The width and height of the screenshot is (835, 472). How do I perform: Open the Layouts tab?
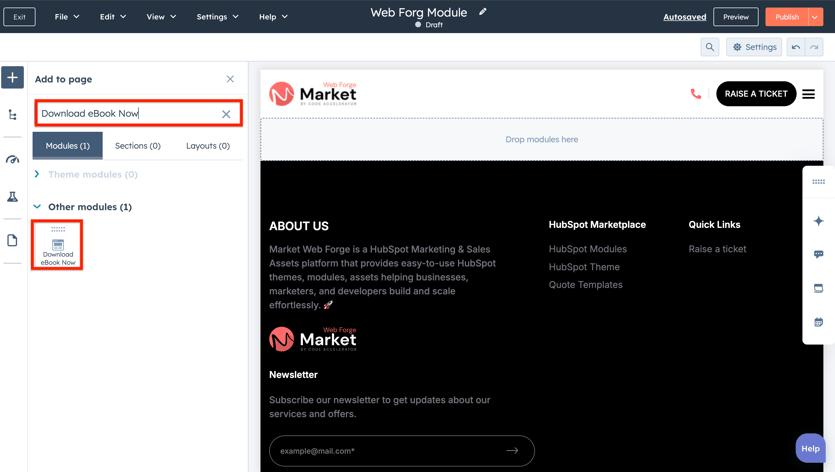point(208,146)
